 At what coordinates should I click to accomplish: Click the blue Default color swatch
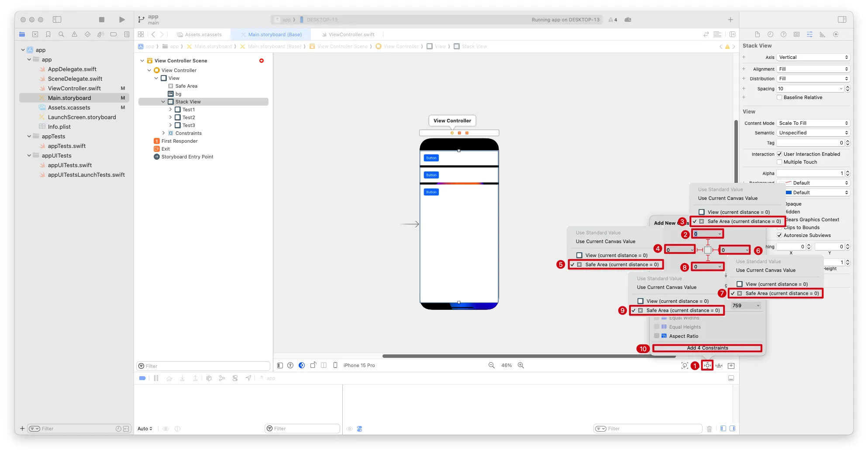[x=789, y=193]
